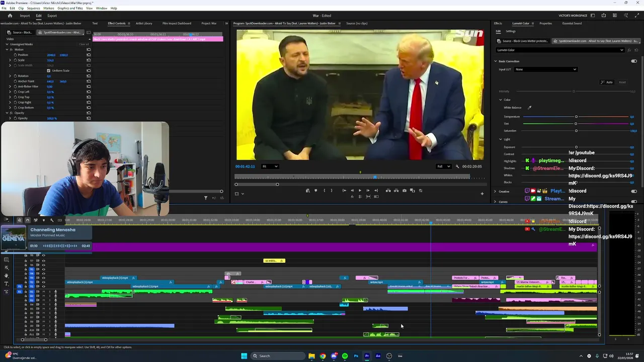Adjust the Saturation slider
Viewport: 644px width, 362px height.
(x=576, y=131)
